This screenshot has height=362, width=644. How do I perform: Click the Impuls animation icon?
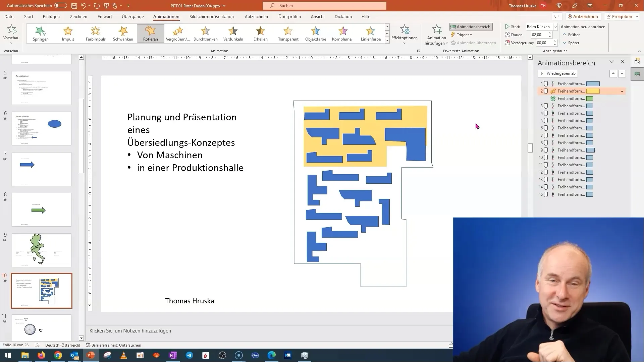(68, 33)
